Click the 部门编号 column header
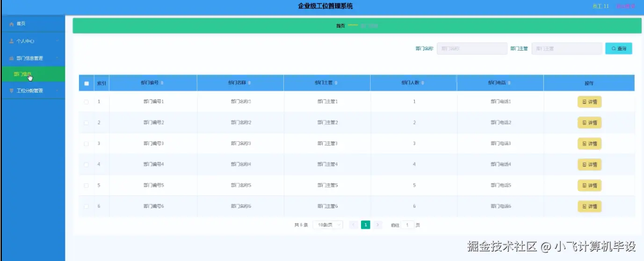The image size is (644, 261). click(x=153, y=83)
